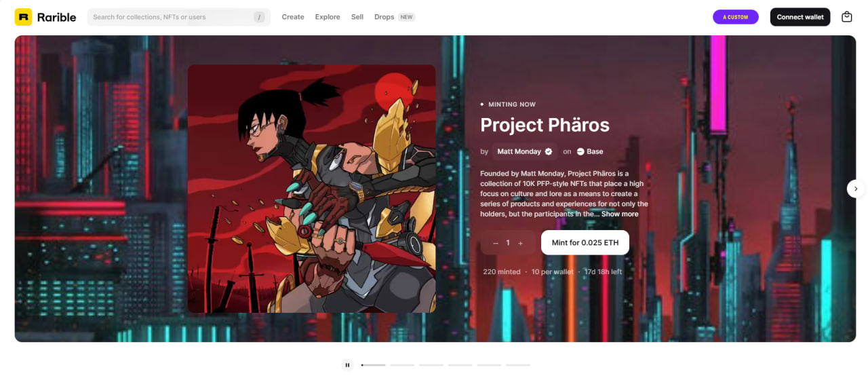
Task: Go to the Sell page
Action: 357,17
